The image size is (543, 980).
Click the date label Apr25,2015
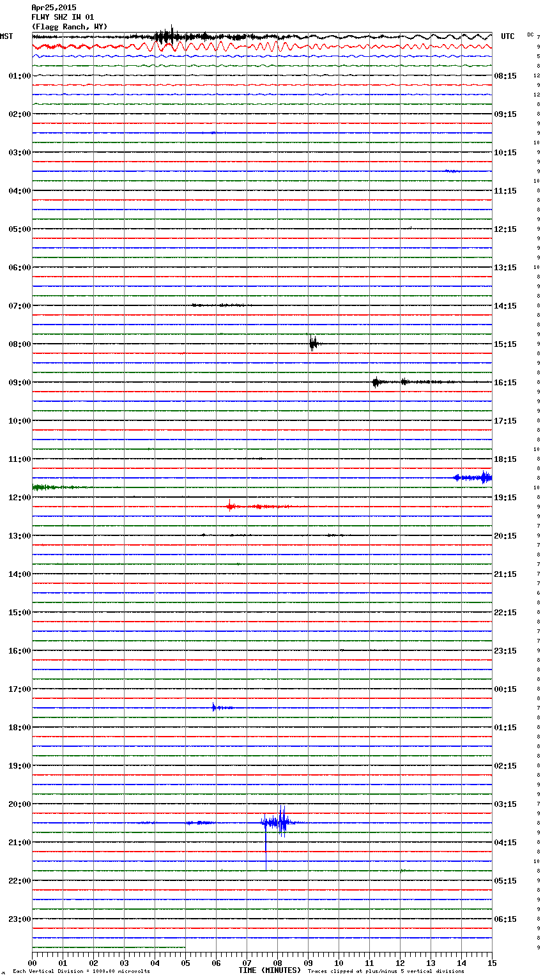click(x=54, y=8)
